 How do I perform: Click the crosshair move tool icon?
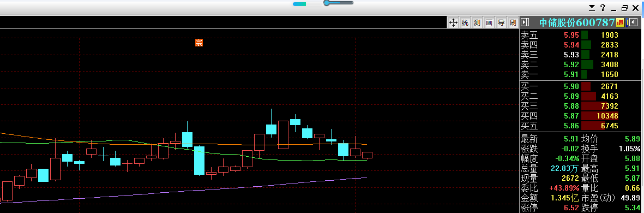pyautogui.click(x=453, y=22)
